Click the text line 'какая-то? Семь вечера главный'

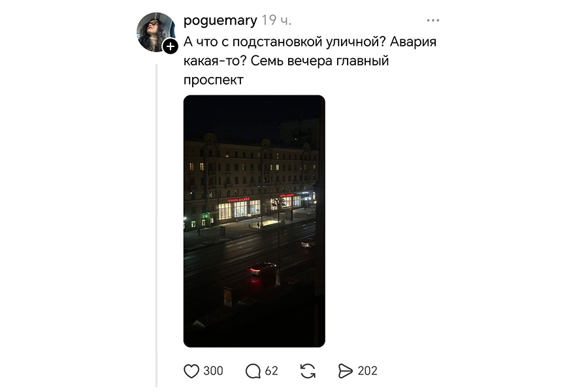click(x=286, y=61)
